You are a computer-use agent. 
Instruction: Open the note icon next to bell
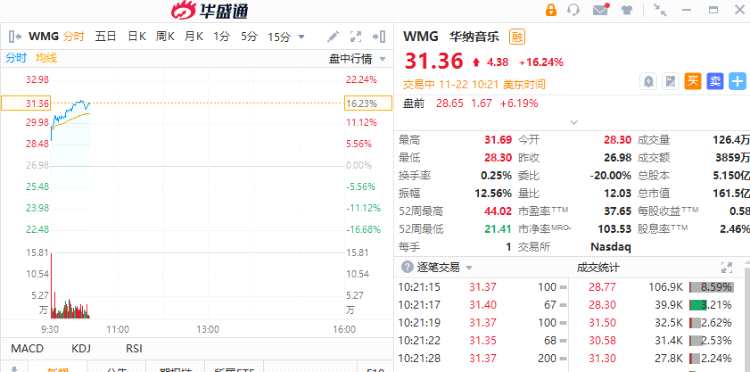tap(670, 81)
